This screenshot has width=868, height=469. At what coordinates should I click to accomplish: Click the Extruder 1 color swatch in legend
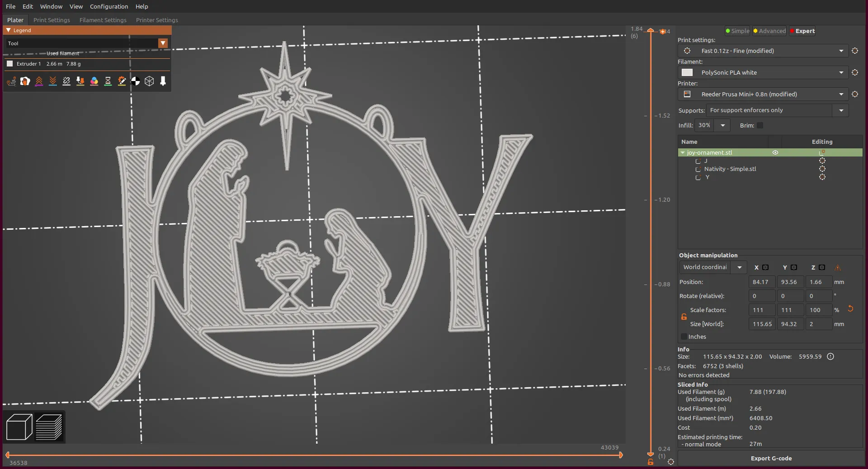(x=10, y=64)
